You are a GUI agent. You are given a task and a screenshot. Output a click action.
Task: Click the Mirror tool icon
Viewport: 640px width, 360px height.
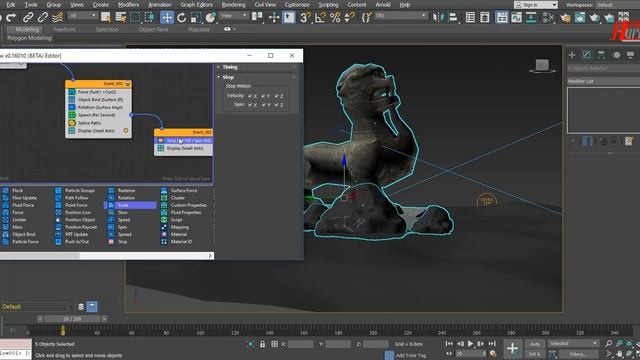[438, 18]
